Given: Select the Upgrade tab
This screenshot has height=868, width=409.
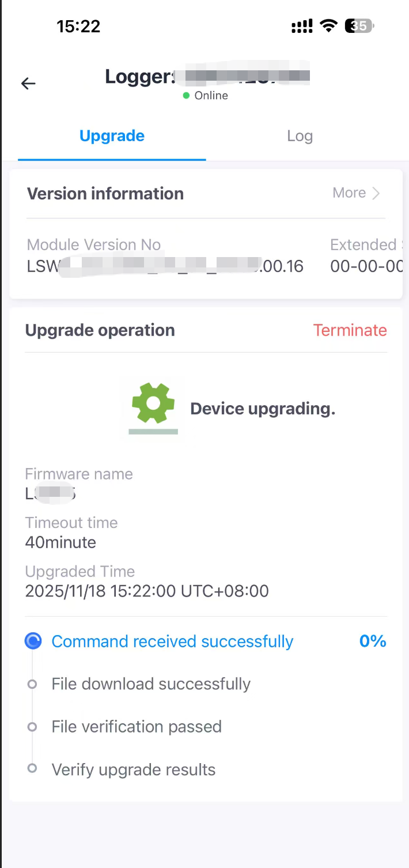Looking at the screenshot, I should click(112, 136).
